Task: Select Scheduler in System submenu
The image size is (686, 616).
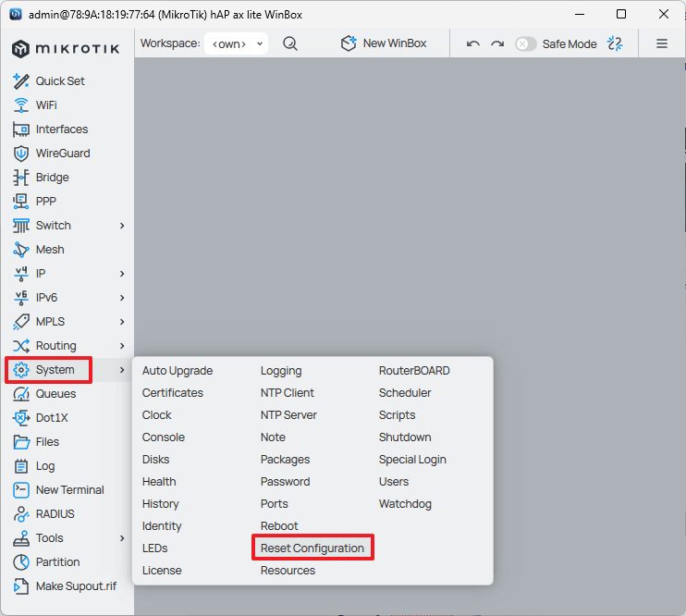Action: pyautogui.click(x=405, y=393)
